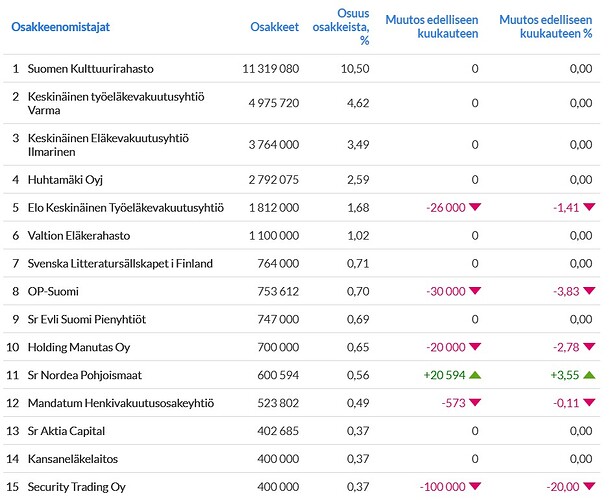Click share count 2 792 075

click(274, 180)
